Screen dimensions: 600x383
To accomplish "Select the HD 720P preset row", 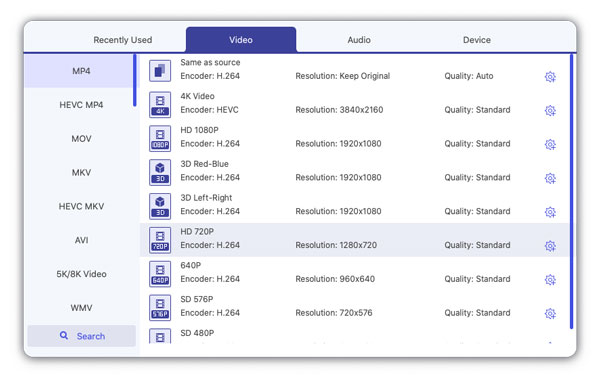I will [x=354, y=240].
